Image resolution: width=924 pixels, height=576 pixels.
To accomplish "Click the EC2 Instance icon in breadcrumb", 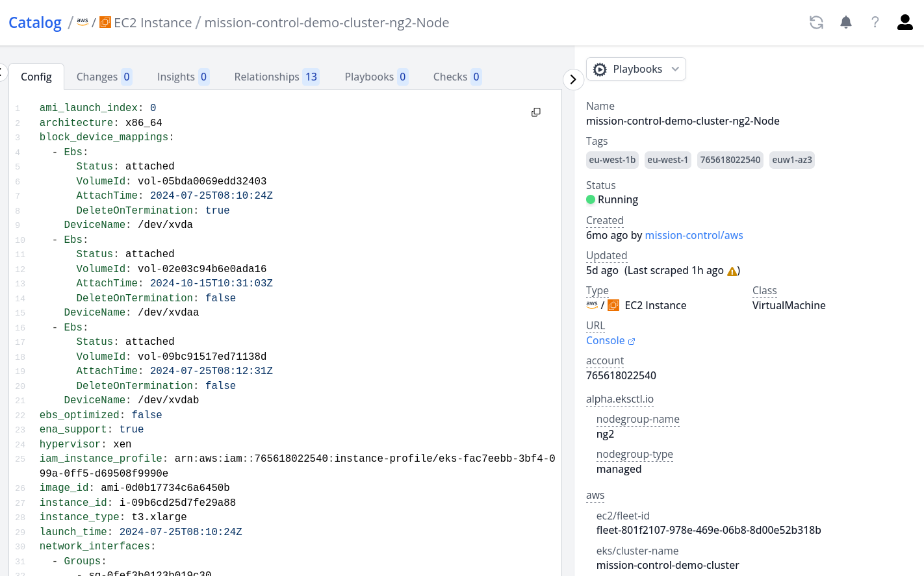I will coord(105,23).
